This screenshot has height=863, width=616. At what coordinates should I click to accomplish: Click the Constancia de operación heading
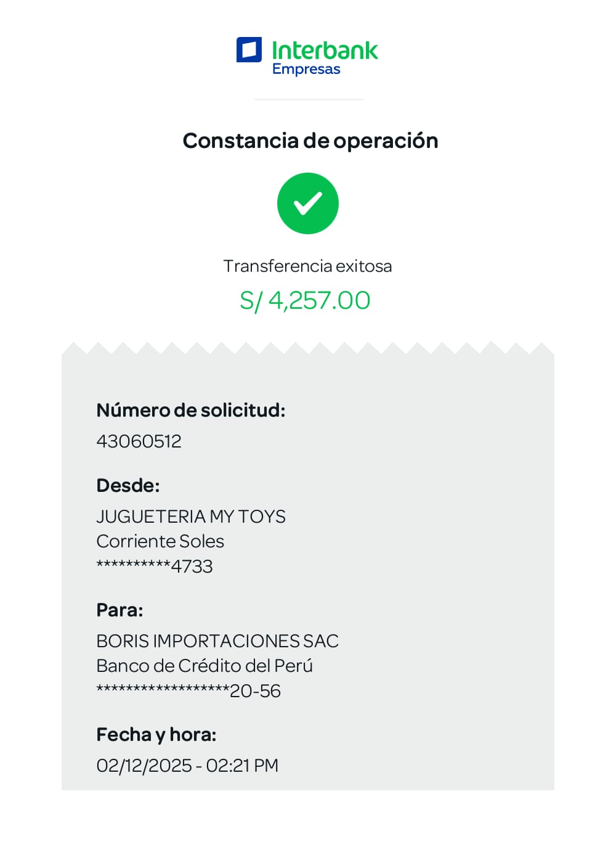(x=310, y=141)
